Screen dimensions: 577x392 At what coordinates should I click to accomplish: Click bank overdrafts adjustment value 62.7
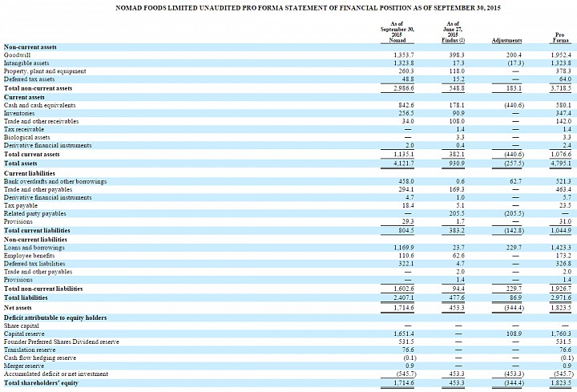(x=515, y=181)
